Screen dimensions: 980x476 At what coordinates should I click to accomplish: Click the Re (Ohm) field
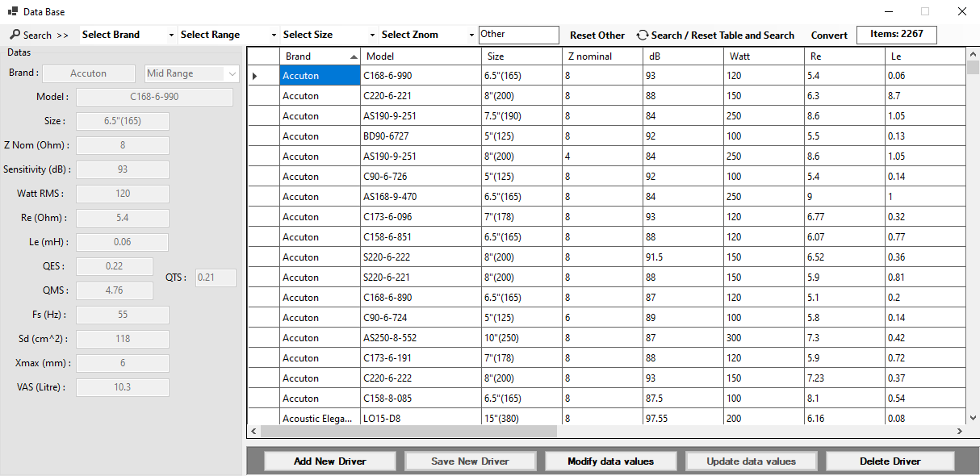click(x=123, y=218)
